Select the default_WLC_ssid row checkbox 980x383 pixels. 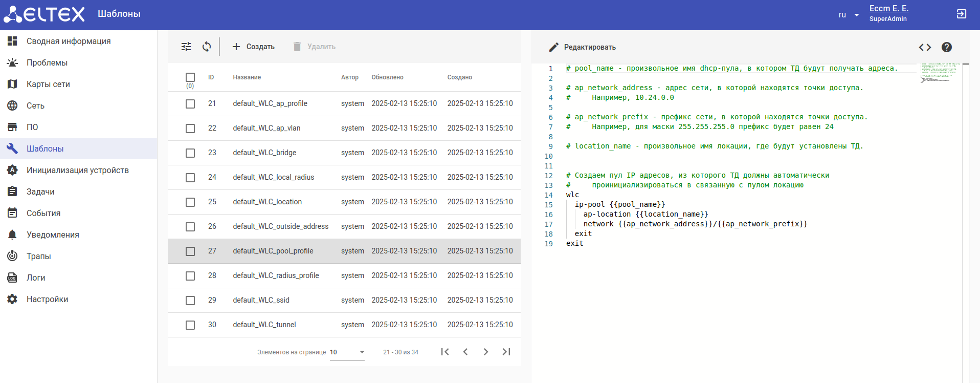click(x=190, y=301)
